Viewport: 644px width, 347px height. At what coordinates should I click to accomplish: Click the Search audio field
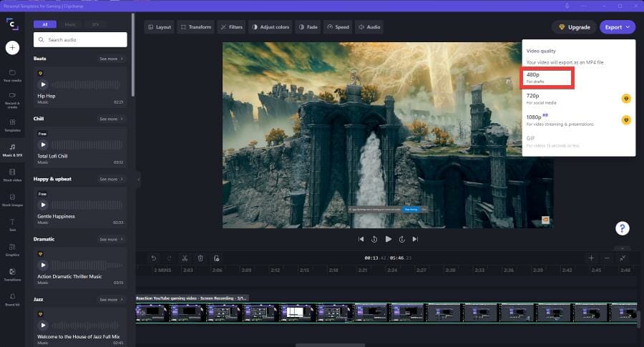tap(80, 40)
